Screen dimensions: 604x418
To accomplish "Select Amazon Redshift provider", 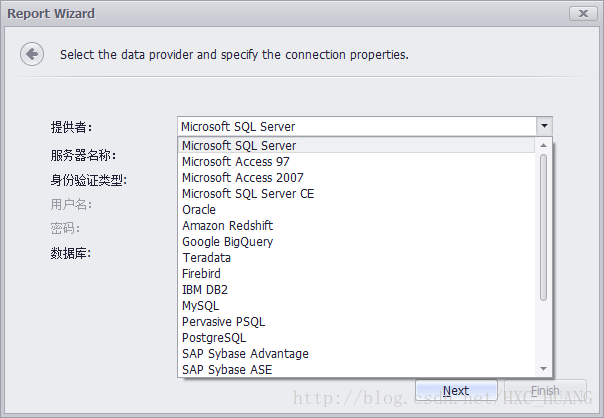I will point(356,226).
